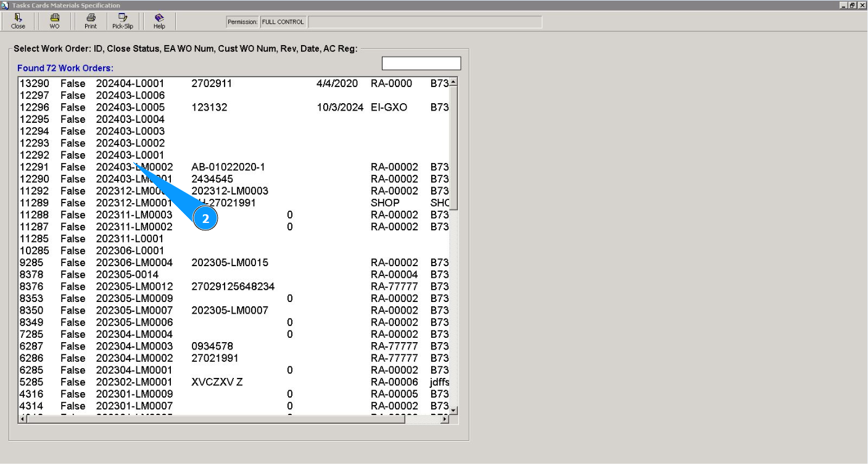Select work order row 12293
868x465 pixels.
pyautogui.click(x=234, y=143)
